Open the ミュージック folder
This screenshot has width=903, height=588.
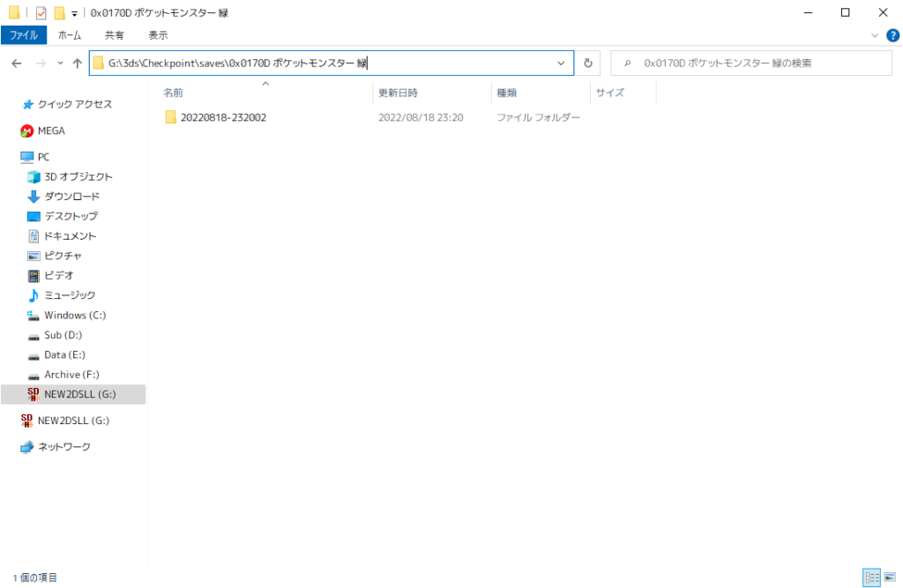tap(70, 294)
